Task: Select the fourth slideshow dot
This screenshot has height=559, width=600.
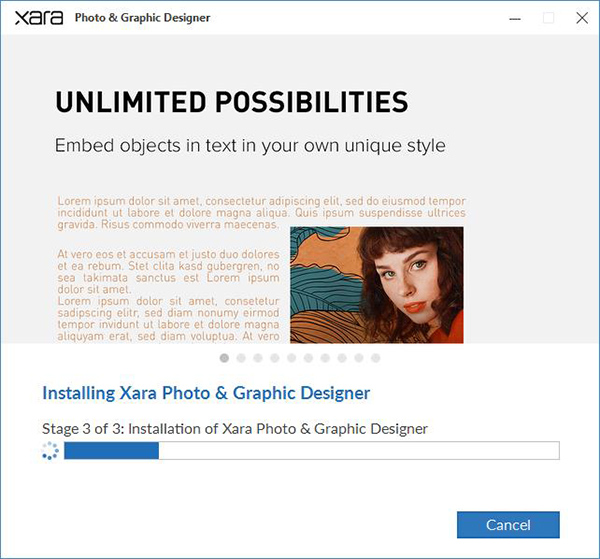Action: [275, 358]
